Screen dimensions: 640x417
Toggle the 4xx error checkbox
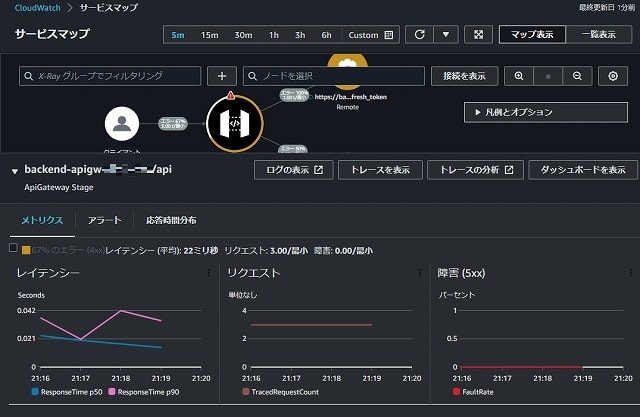(13, 248)
